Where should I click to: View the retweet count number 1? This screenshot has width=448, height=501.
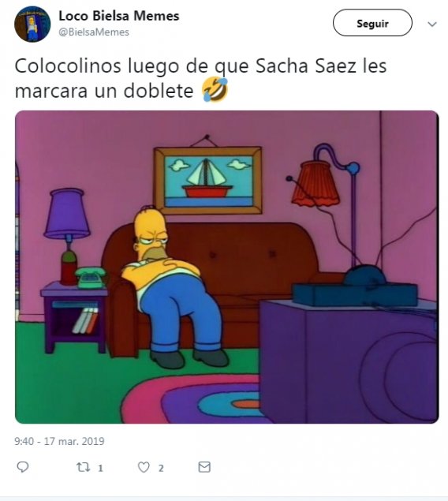point(100,469)
